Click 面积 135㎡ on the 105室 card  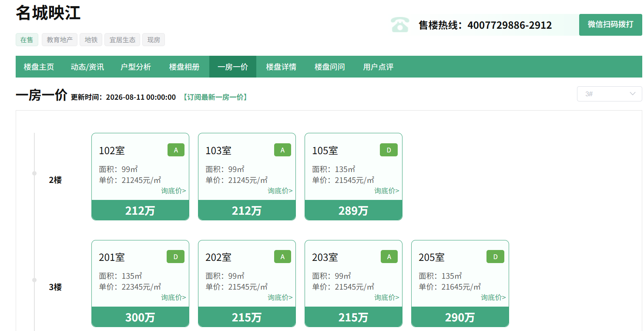click(x=334, y=169)
